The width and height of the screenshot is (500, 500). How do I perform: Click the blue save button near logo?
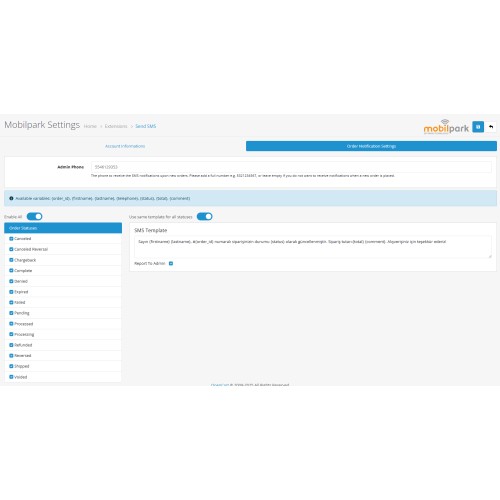[478, 127]
